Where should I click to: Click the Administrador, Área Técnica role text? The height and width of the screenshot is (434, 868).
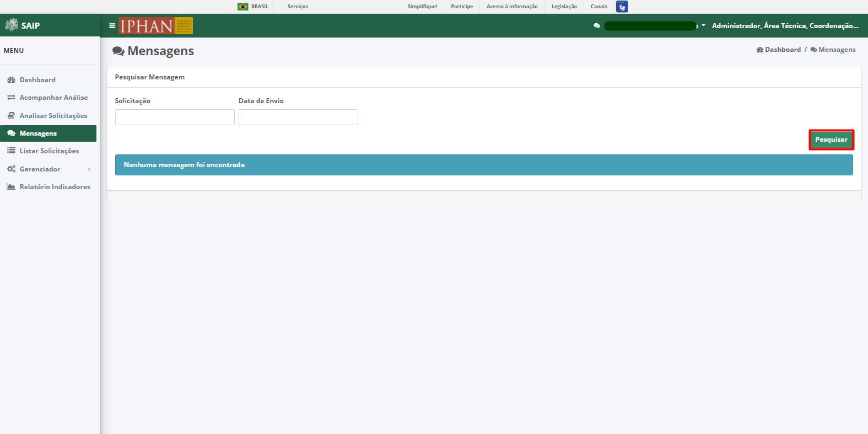coord(785,25)
